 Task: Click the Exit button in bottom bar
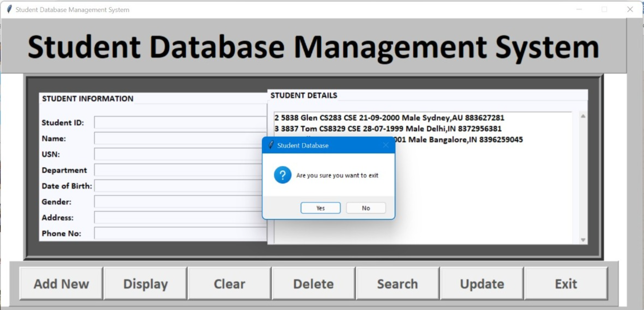(566, 284)
